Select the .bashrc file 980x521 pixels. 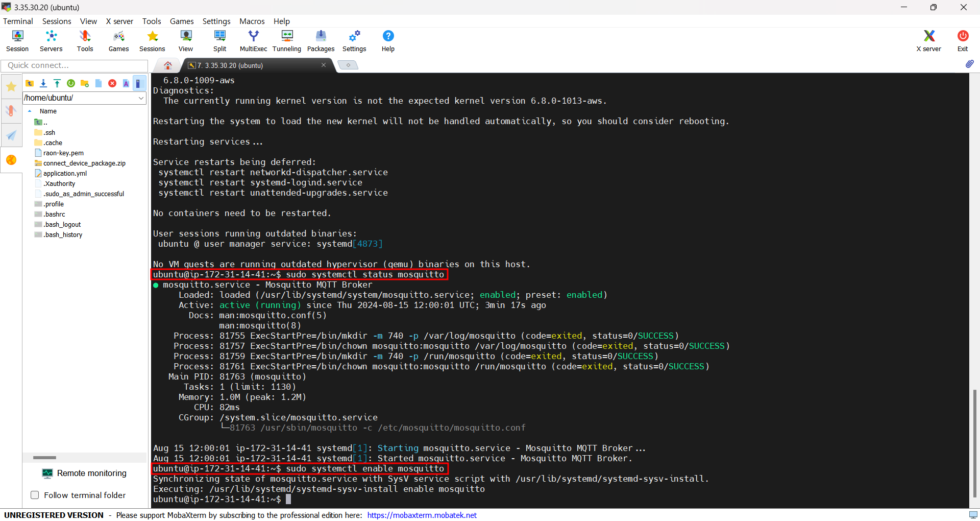[50, 214]
